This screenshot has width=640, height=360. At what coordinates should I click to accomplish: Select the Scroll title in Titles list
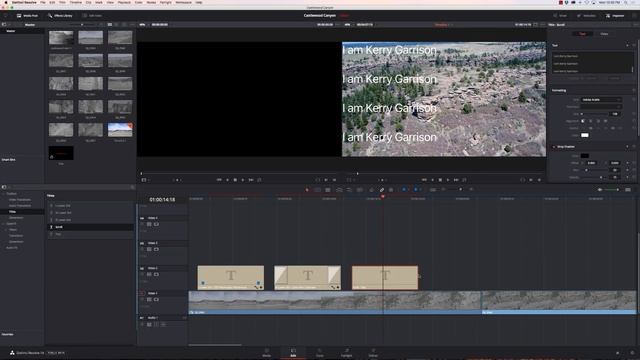coord(91,227)
